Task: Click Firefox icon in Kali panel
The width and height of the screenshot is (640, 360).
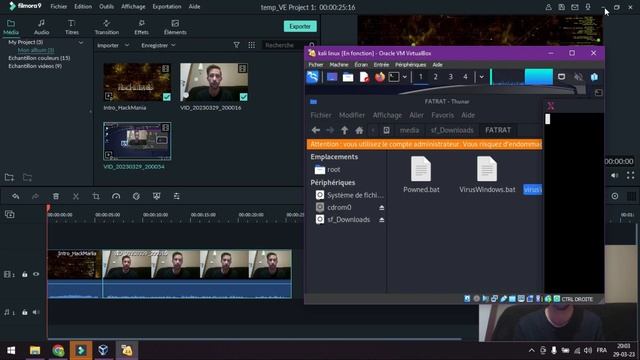Action: pyautogui.click(x=380, y=77)
